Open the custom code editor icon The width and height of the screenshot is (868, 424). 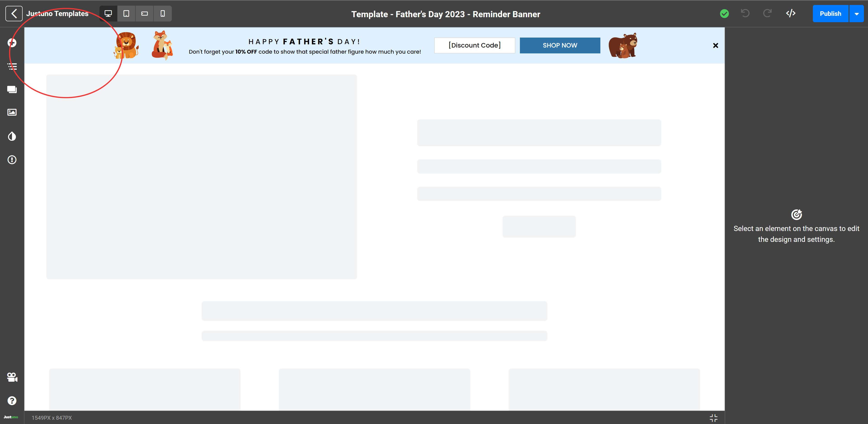click(x=790, y=14)
